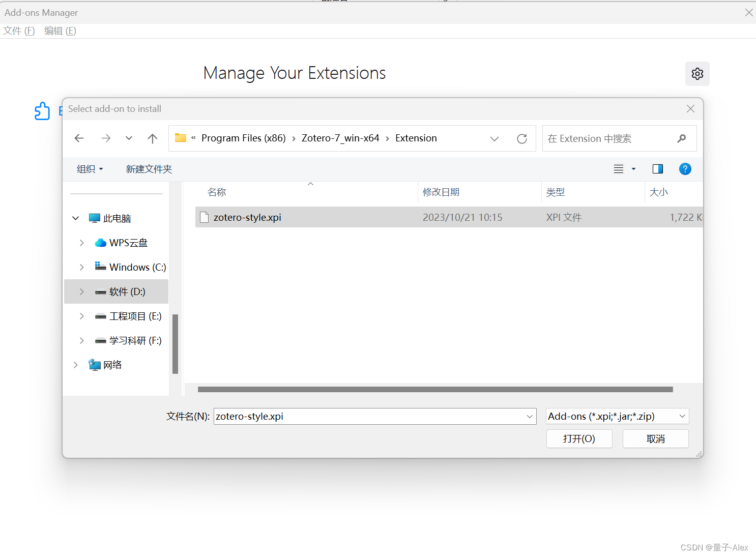Click the XPI 文件 type cell
Screen dimensions: 756x556
[564, 217]
